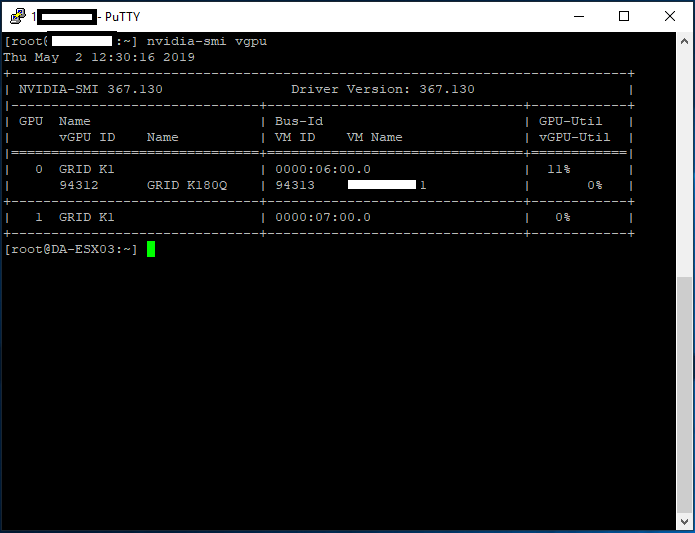Click the 'VM ID' column header

pos(295,137)
